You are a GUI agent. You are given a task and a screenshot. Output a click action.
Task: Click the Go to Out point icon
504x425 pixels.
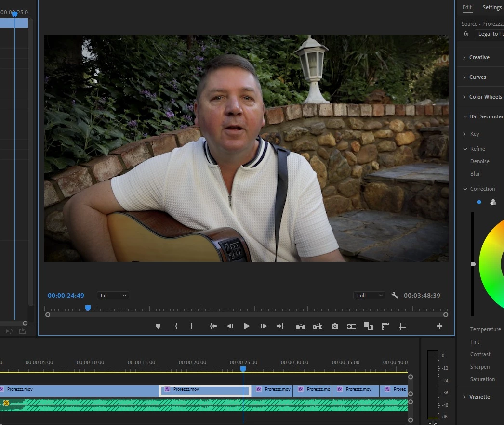pos(280,326)
